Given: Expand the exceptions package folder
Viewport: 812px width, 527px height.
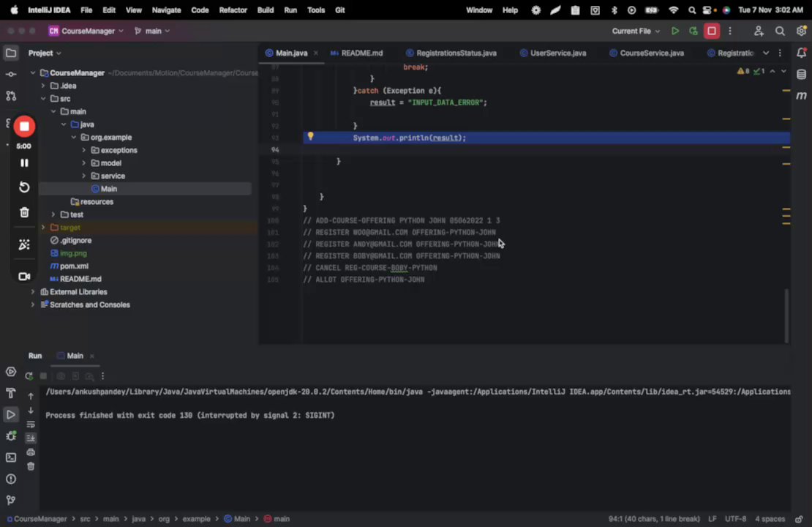Looking at the screenshot, I should (83, 150).
